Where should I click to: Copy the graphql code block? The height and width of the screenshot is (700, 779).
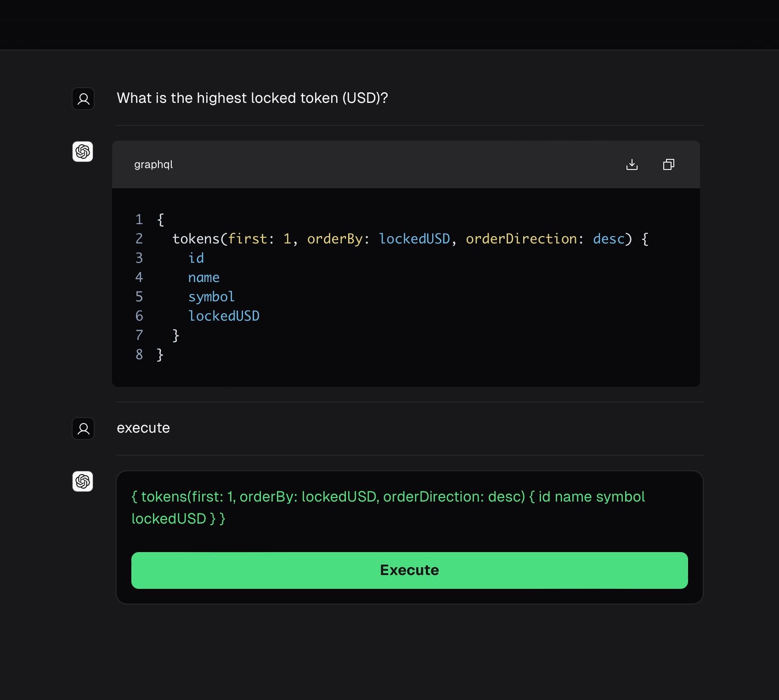pyautogui.click(x=669, y=164)
